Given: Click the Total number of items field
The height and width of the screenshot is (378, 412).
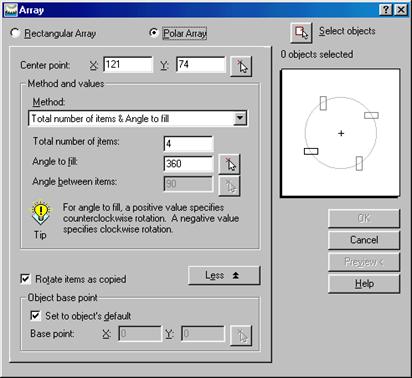Looking at the screenshot, I should pyautogui.click(x=188, y=144).
